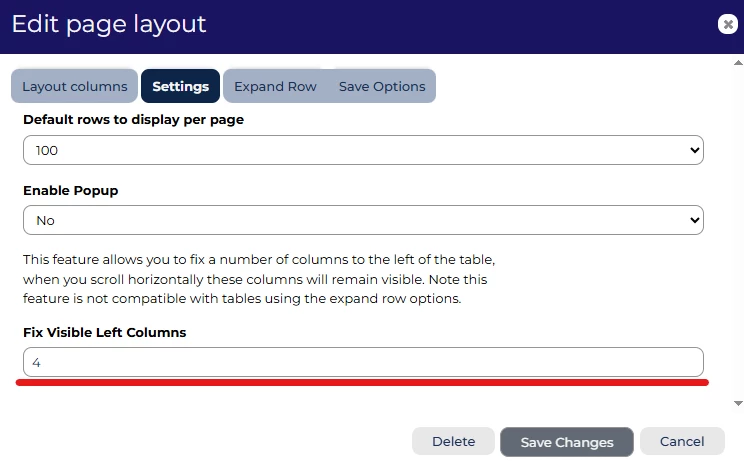Image resolution: width=744 pixels, height=462 pixels.
Task: Expand the Enable Popup dropdown
Action: (363, 220)
